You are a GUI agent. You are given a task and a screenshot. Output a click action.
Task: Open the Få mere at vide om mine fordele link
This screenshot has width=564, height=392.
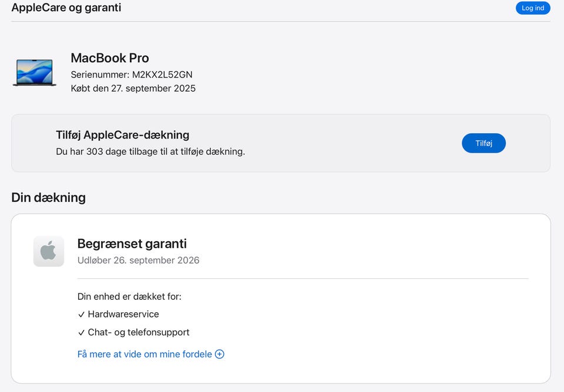pyautogui.click(x=145, y=354)
